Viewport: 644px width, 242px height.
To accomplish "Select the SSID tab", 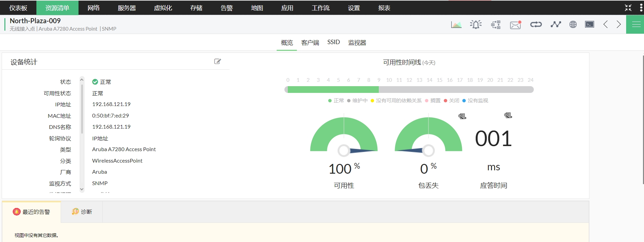I will [333, 42].
